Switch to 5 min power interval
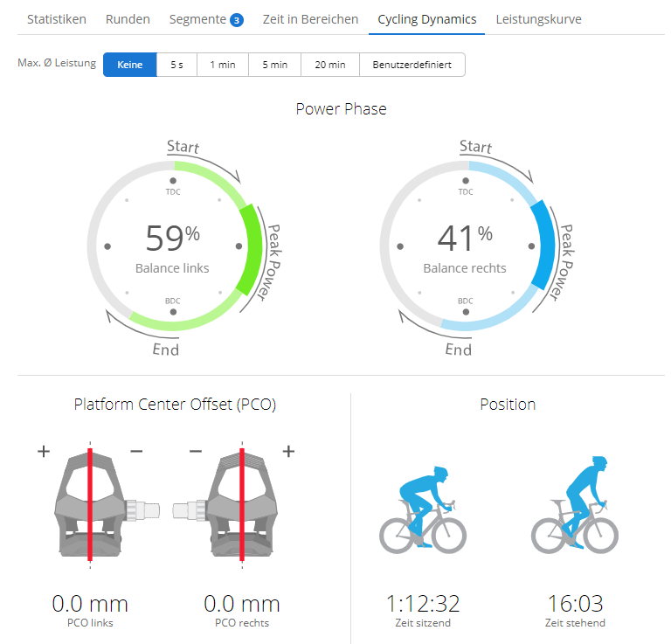 pos(274,65)
